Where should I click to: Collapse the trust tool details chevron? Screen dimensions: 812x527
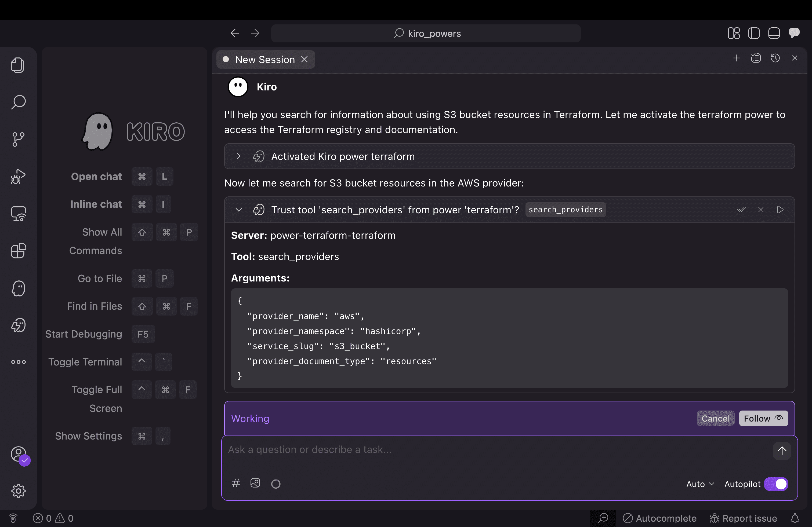pyautogui.click(x=238, y=210)
